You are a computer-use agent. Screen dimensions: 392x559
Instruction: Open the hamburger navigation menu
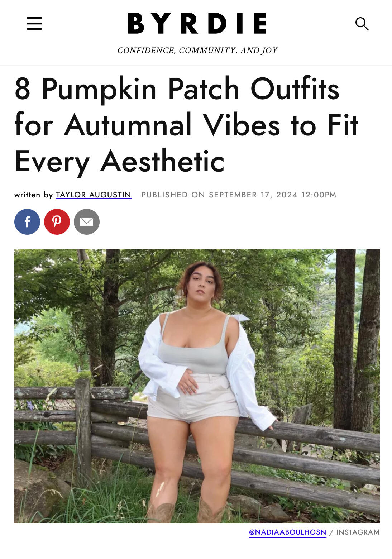pyautogui.click(x=34, y=24)
